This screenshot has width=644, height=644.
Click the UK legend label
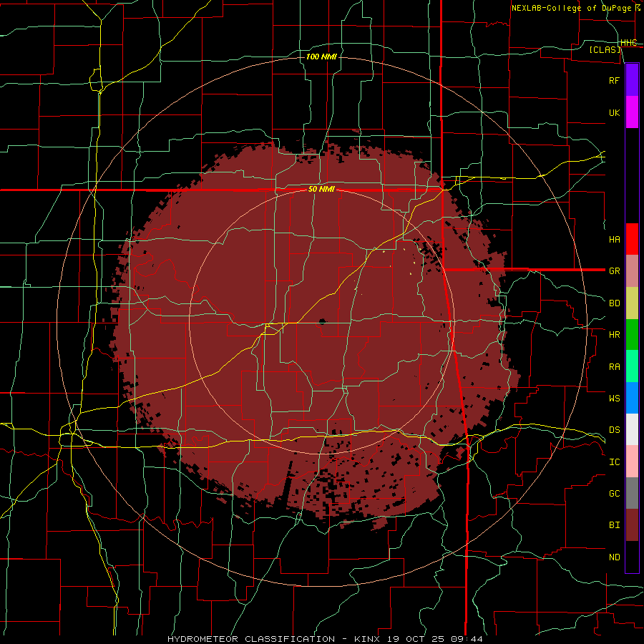pyautogui.click(x=614, y=112)
